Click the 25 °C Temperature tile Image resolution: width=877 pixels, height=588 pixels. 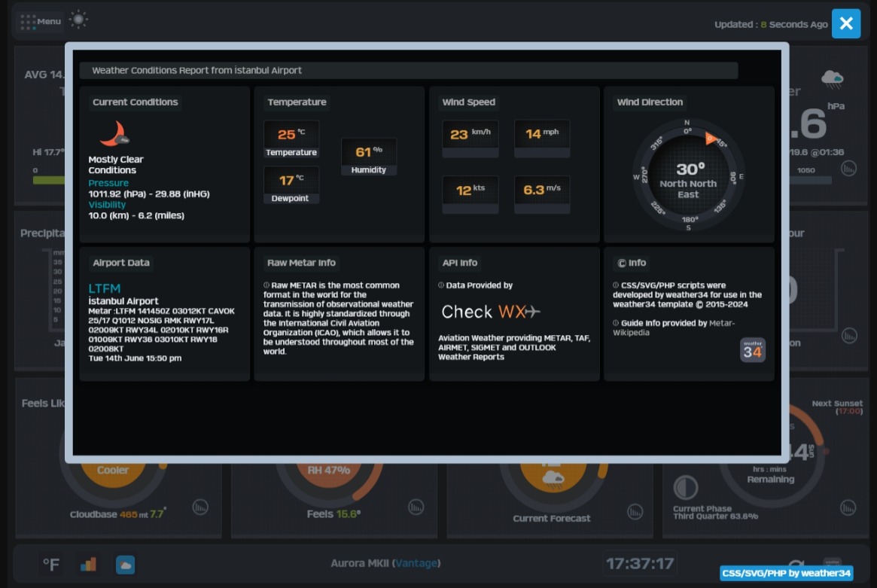pyautogui.click(x=291, y=139)
